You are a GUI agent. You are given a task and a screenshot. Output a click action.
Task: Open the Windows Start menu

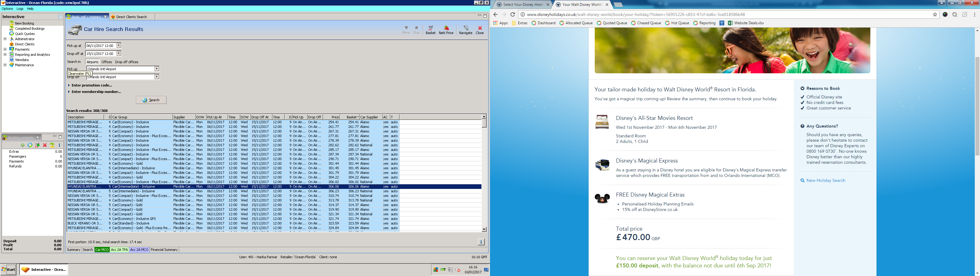tap(8, 270)
